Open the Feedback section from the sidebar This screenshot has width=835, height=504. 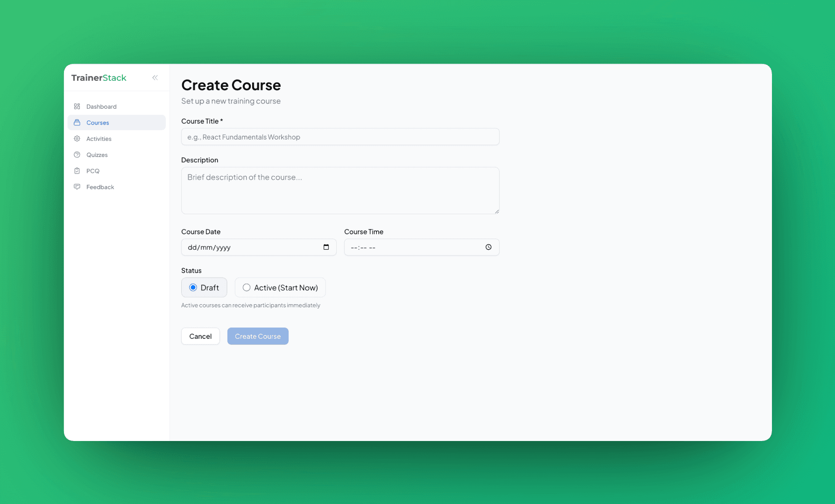(100, 187)
